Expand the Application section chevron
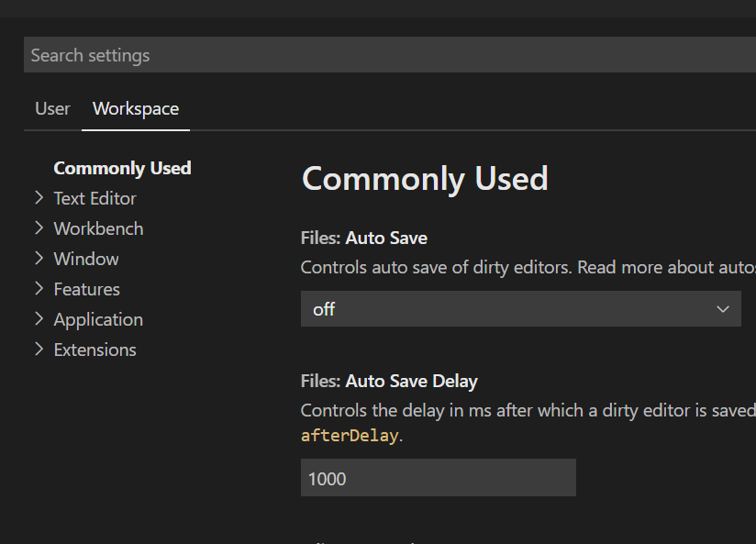This screenshot has height=544, width=756. [x=39, y=319]
